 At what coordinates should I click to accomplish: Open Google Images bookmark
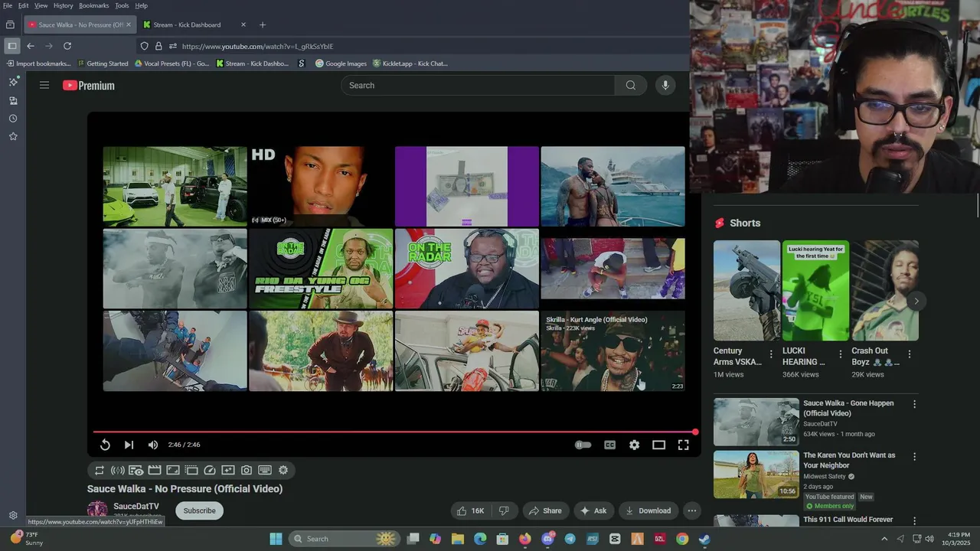coord(341,64)
